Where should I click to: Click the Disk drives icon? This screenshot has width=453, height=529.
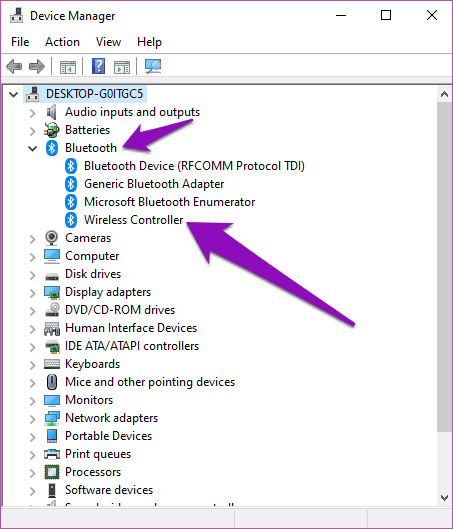pos(52,277)
